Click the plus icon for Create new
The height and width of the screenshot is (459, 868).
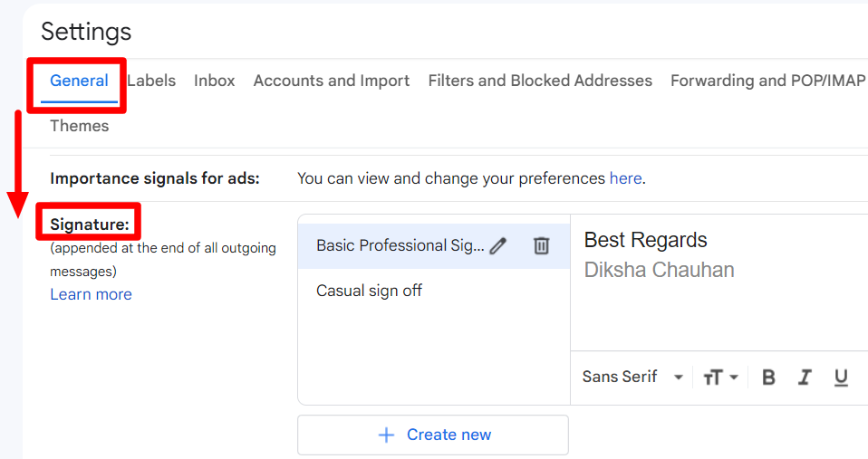[386, 435]
